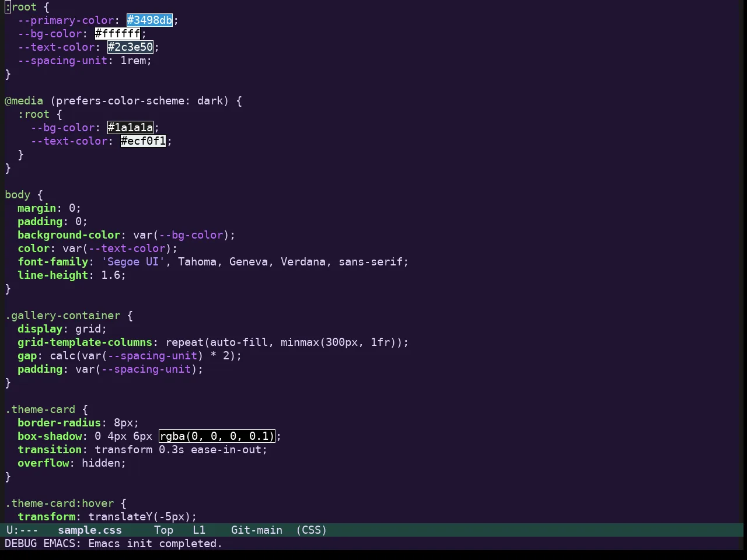
Task: Click the nested :root inside @media block
Action: click(x=33, y=114)
